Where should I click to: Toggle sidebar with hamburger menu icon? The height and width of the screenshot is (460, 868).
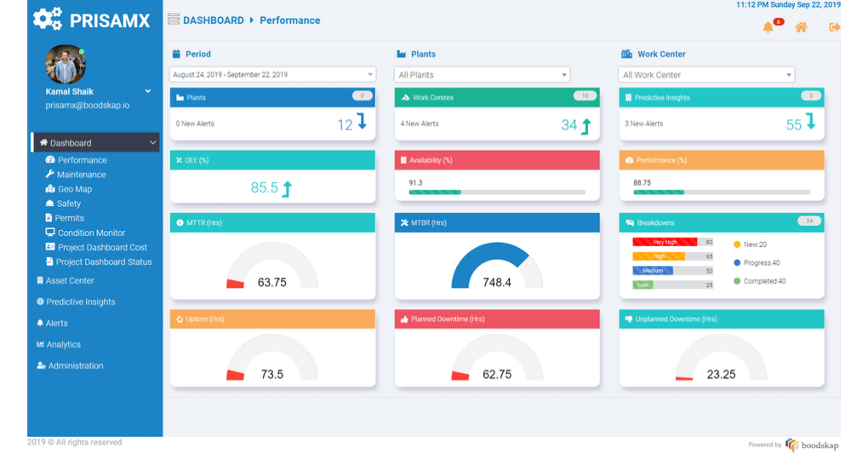[x=174, y=20]
